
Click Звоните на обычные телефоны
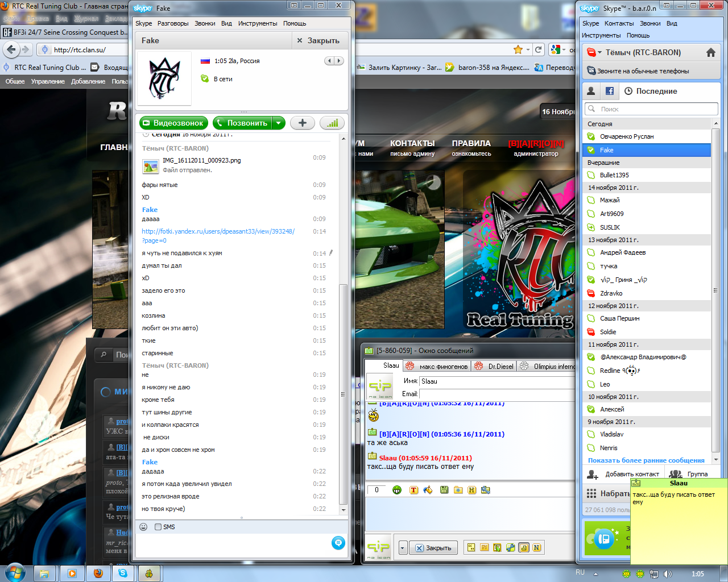coord(643,71)
